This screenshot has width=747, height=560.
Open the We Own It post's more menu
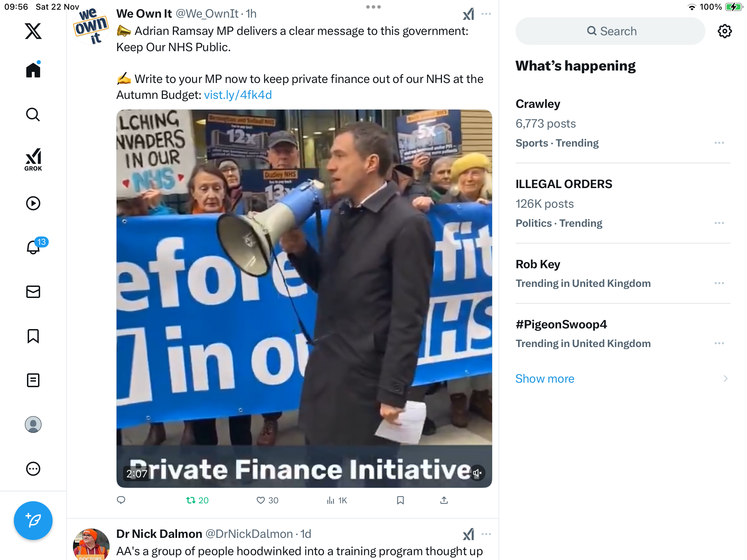pyautogui.click(x=486, y=14)
